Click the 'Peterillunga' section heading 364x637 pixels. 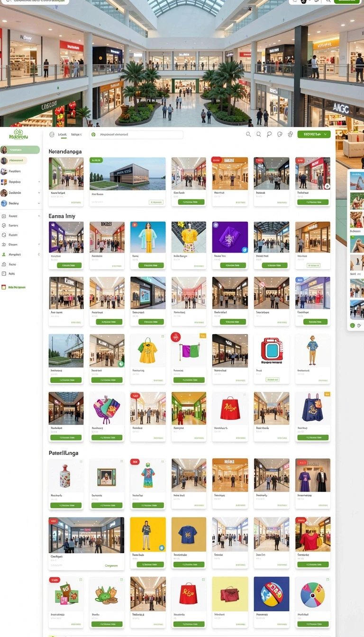coord(64,453)
